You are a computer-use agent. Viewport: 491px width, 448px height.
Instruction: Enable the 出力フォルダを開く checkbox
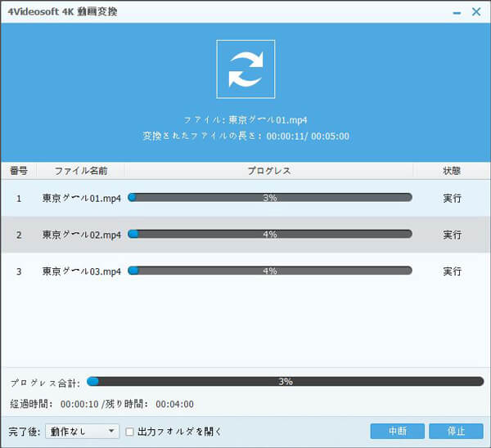(130, 432)
